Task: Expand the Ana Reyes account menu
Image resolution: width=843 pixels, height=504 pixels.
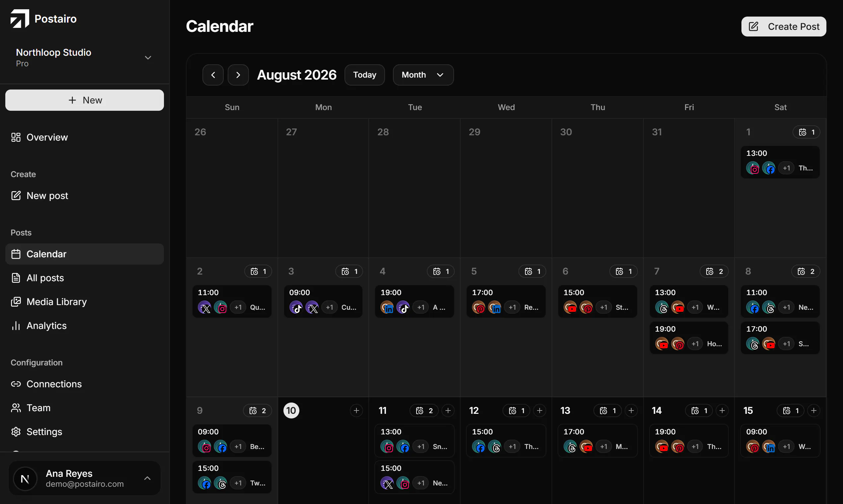Action: (x=84, y=478)
